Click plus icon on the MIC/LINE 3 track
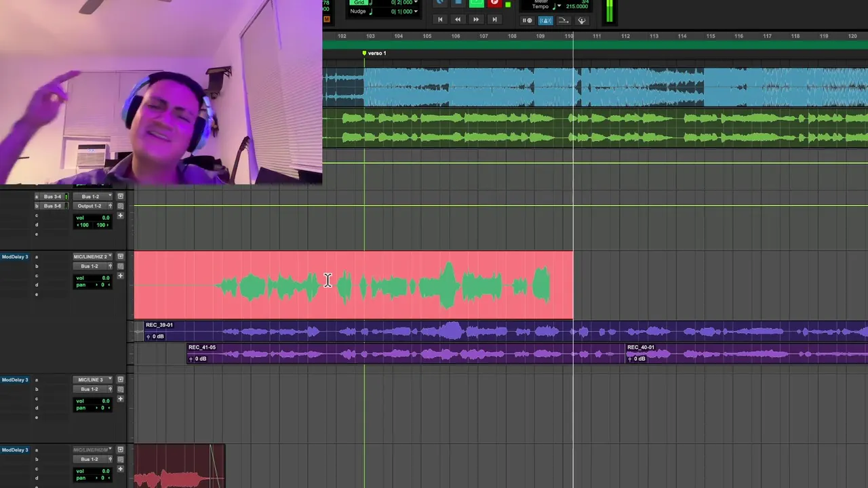Viewport: 868px width, 488px height. [120, 399]
